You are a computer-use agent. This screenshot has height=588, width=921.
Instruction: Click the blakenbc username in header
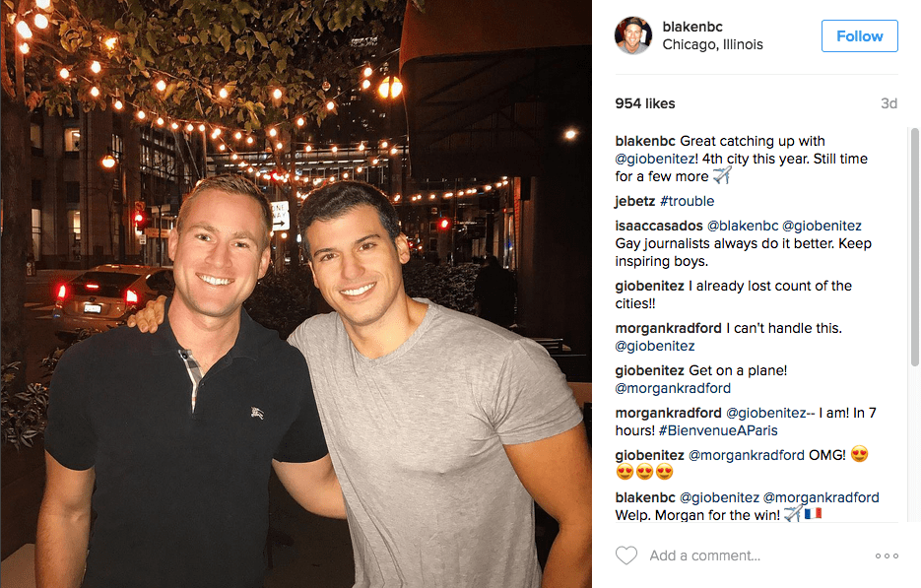692,27
